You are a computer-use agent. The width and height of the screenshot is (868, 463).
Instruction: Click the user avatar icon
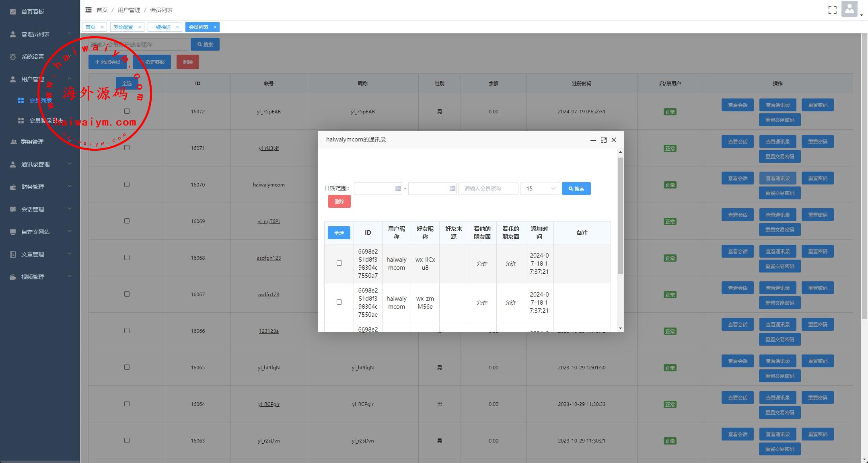click(x=849, y=9)
